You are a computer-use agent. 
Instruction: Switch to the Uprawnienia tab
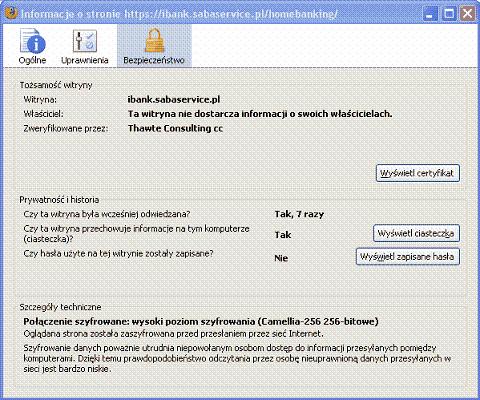pyautogui.click(x=85, y=46)
